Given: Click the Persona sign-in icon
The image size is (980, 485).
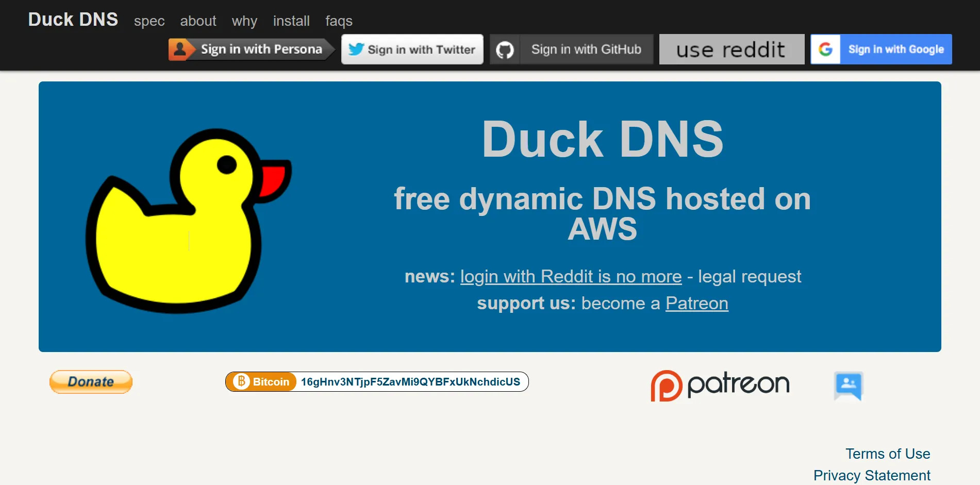Looking at the screenshot, I should coord(181,48).
